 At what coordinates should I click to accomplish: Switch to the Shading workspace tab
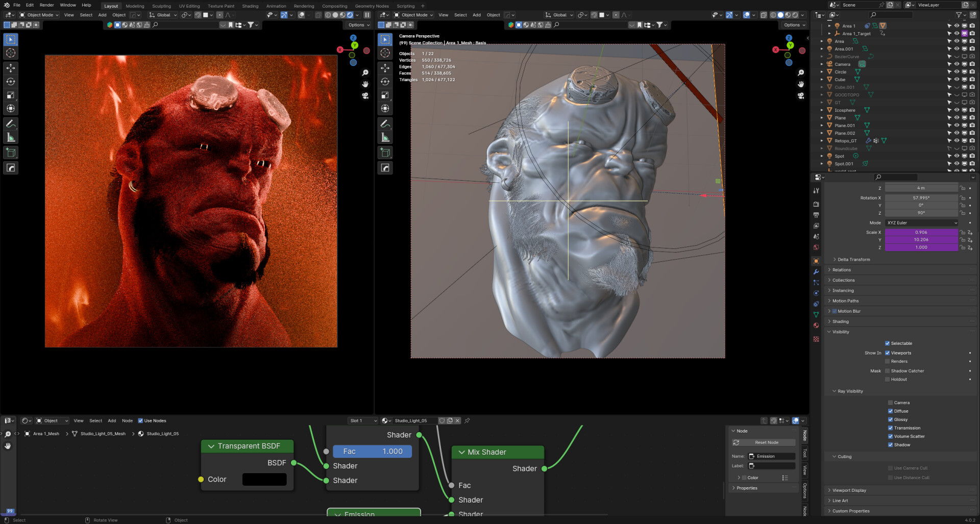pos(250,6)
